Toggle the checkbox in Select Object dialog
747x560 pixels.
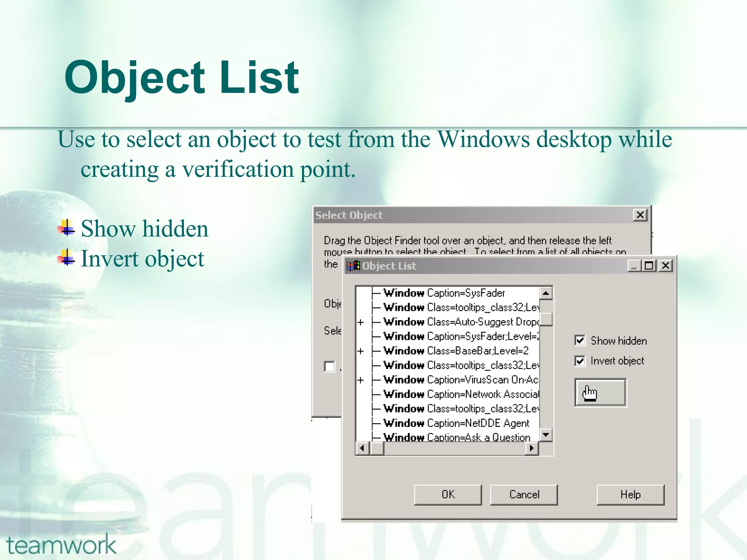point(330,366)
